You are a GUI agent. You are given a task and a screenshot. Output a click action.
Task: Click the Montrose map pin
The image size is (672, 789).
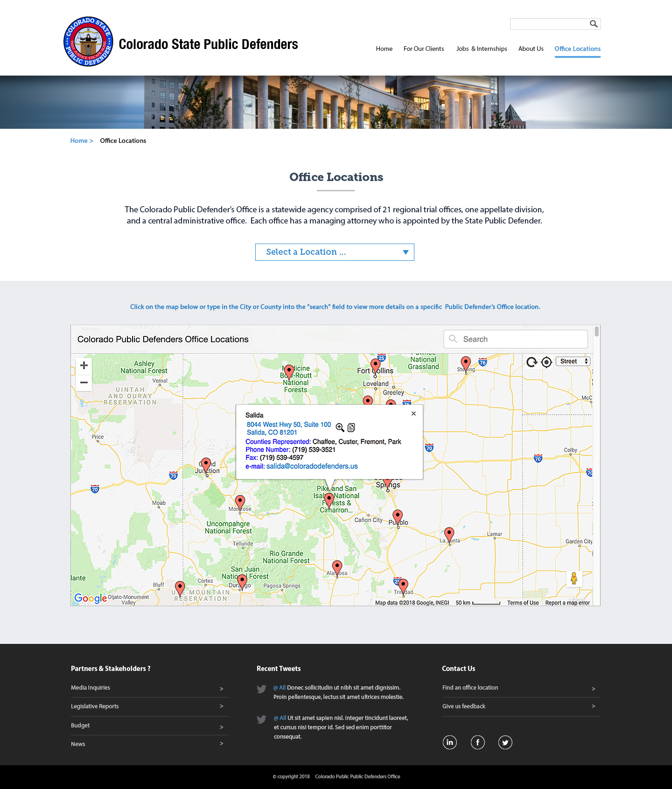(x=240, y=503)
